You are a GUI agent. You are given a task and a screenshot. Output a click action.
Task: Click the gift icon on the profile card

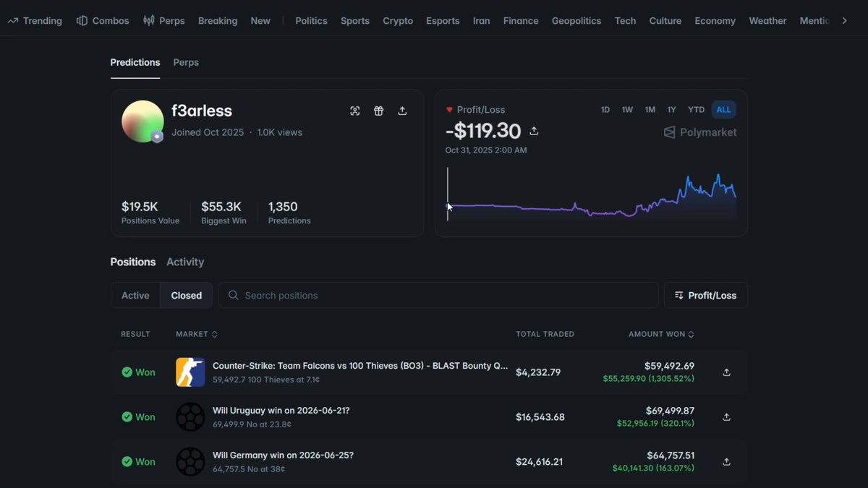[x=378, y=111]
